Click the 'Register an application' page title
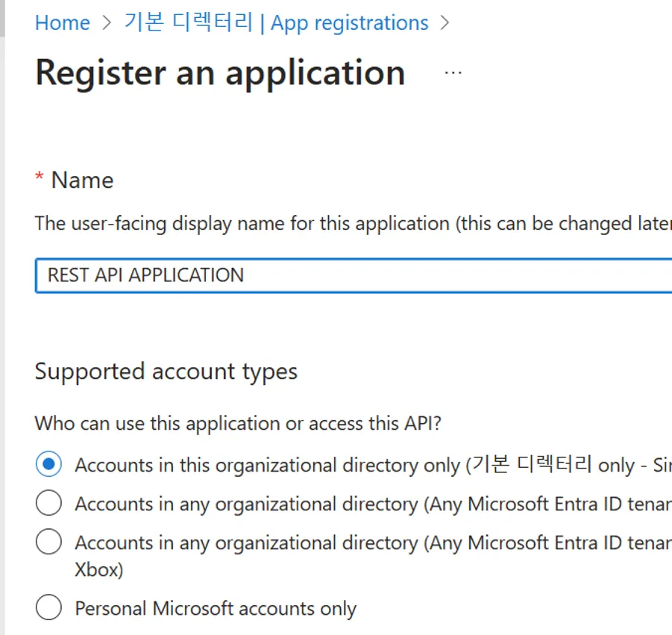Image resolution: width=672 pixels, height=635 pixels. click(x=220, y=72)
